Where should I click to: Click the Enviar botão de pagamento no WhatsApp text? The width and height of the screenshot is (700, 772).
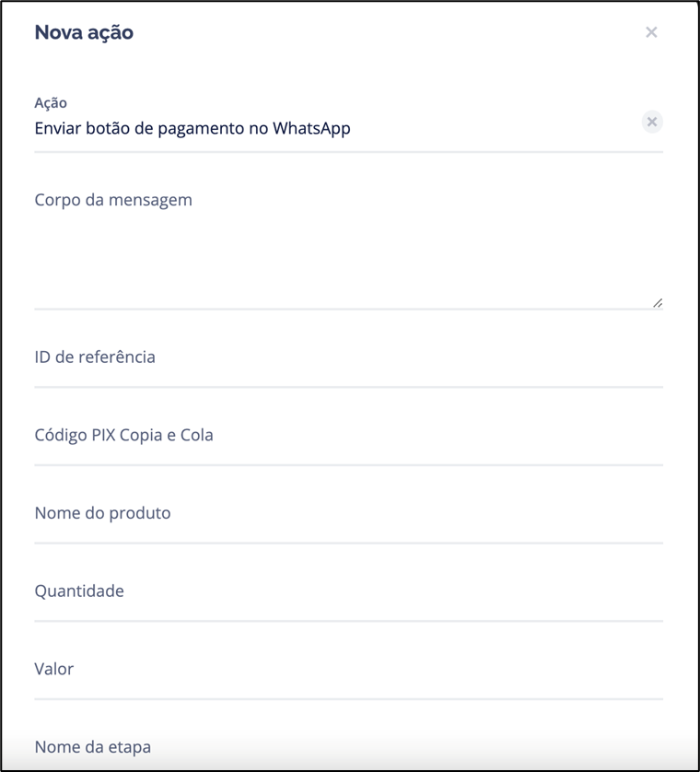coord(192,128)
